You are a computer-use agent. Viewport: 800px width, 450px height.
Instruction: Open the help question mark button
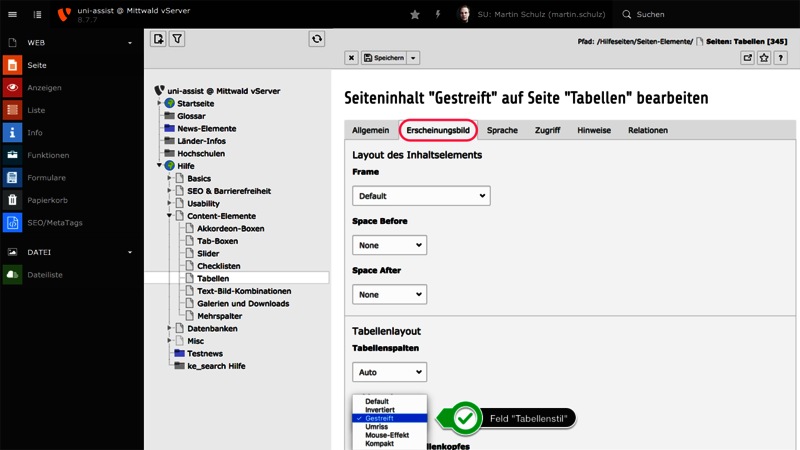tap(781, 58)
